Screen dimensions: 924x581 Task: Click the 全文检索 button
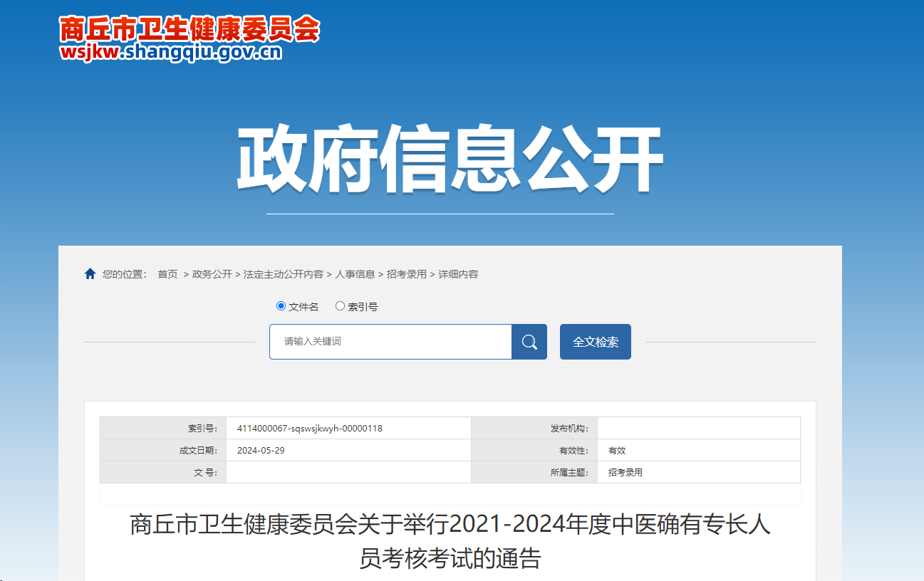[596, 342]
